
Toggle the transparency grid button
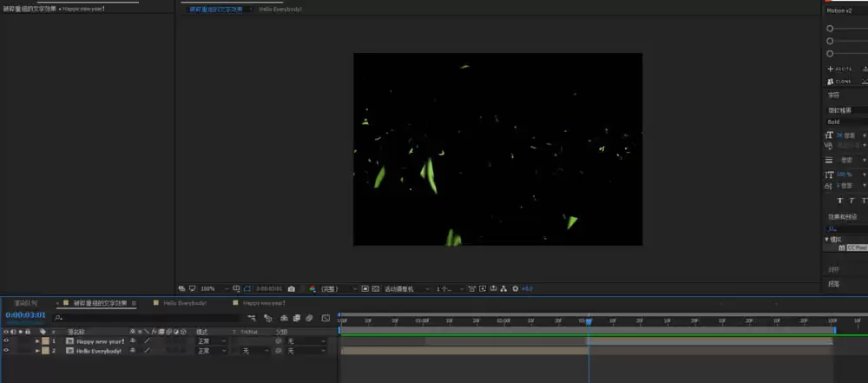coord(375,289)
